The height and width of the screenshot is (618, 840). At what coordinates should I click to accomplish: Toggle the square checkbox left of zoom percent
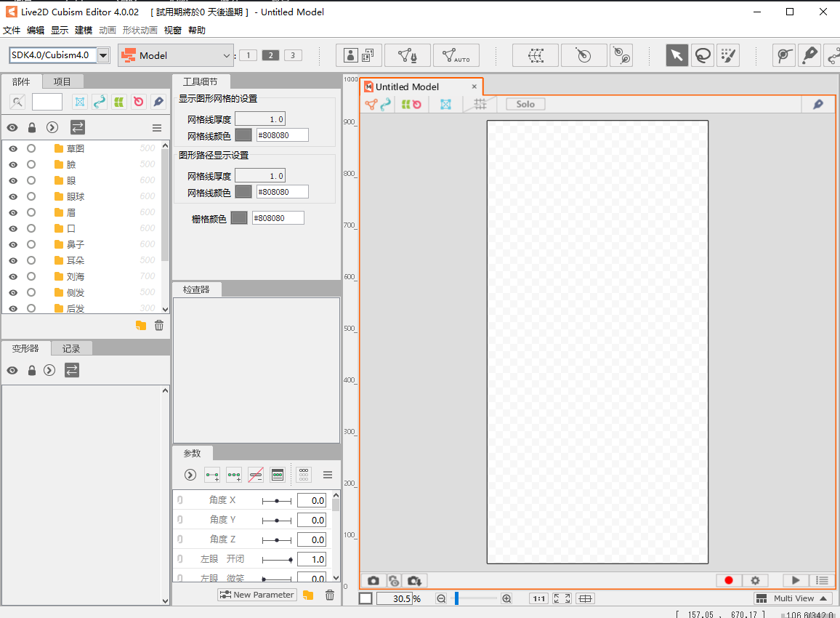(366, 598)
